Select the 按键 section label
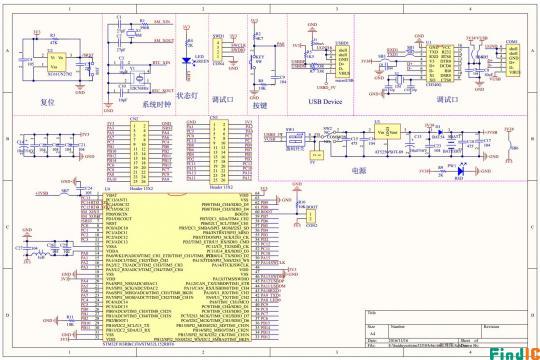 pyautogui.click(x=260, y=105)
